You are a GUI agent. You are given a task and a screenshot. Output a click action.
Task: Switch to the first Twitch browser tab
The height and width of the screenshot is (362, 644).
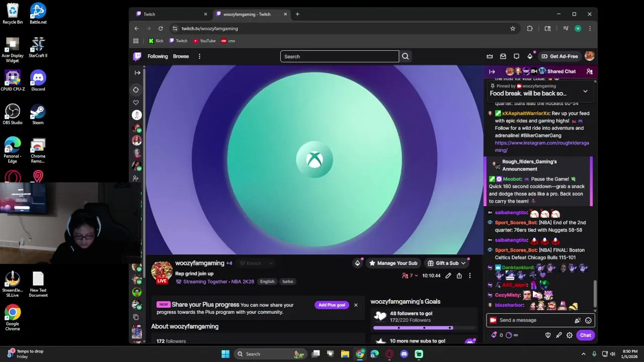pos(171,14)
